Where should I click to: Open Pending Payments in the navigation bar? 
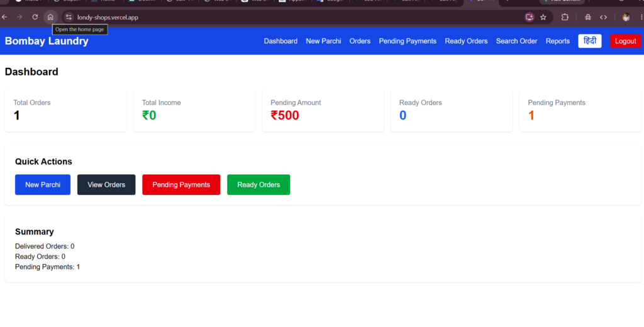tap(408, 41)
